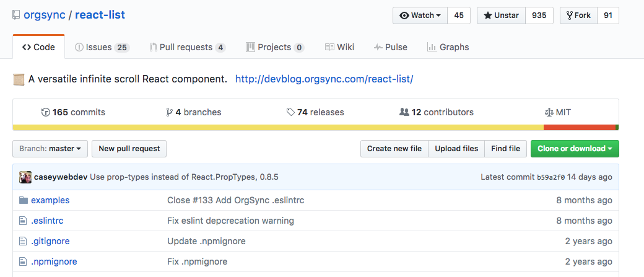Switch to the Issues tab
The height and width of the screenshot is (277, 644).
(x=102, y=47)
